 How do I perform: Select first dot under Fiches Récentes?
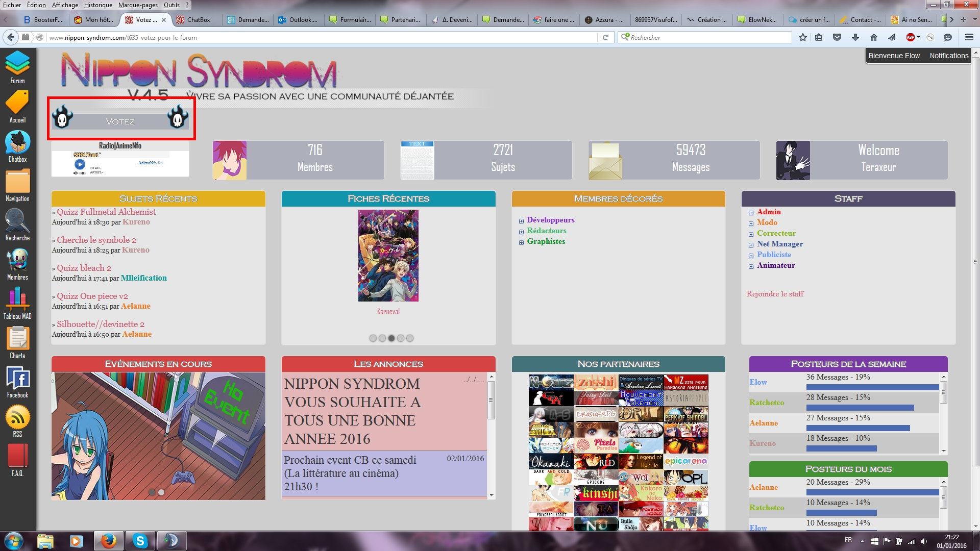pos(373,338)
